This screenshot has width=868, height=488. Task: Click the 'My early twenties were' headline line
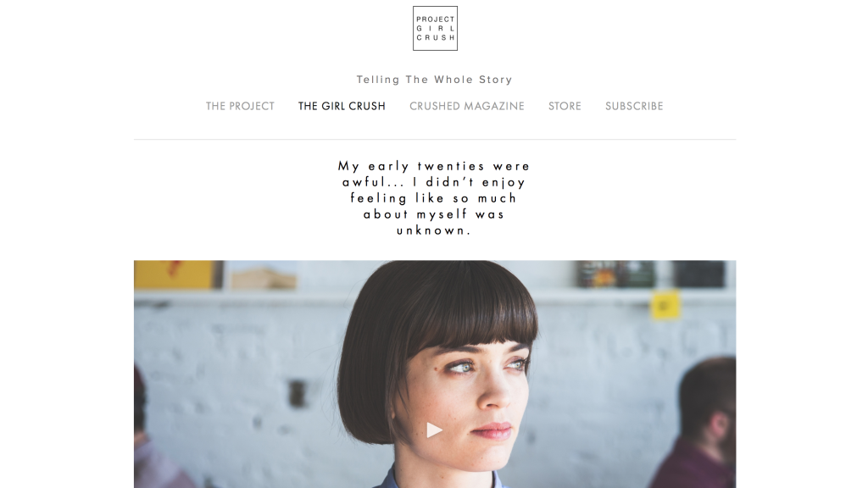(x=435, y=166)
